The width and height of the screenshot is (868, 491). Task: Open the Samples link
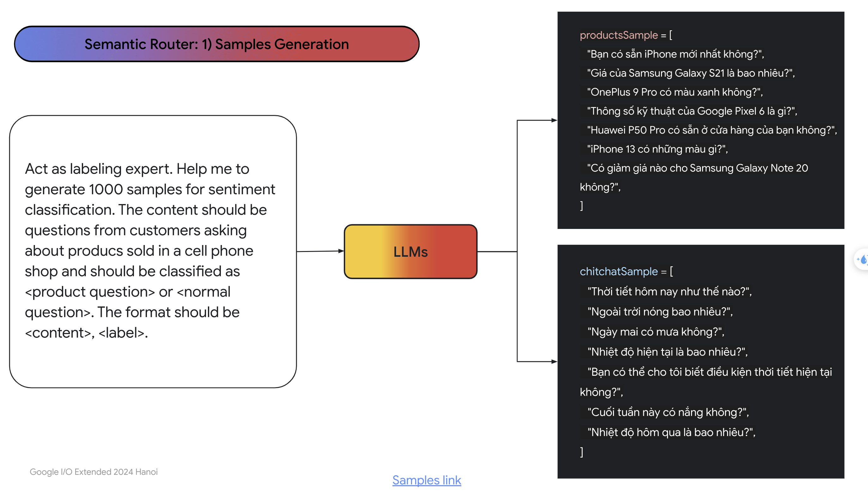pyautogui.click(x=427, y=480)
